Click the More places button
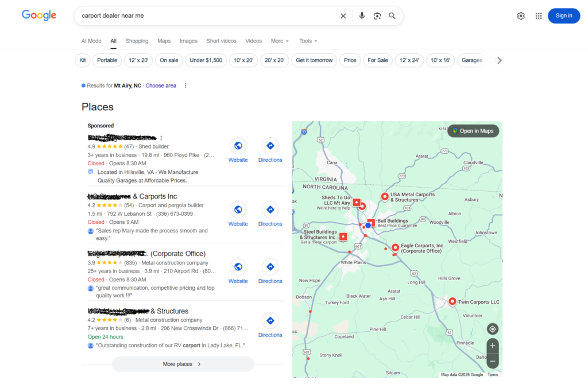 (183, 364)
